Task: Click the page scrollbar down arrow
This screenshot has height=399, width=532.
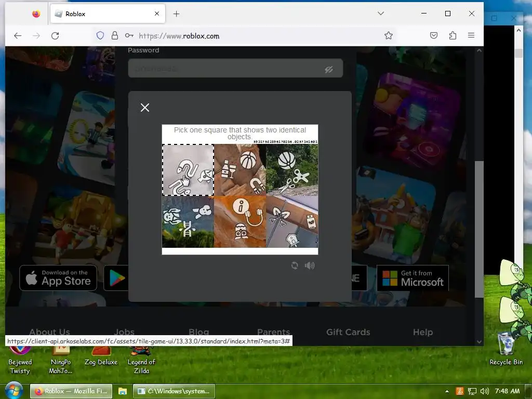Action: click(x=479, y=342)
